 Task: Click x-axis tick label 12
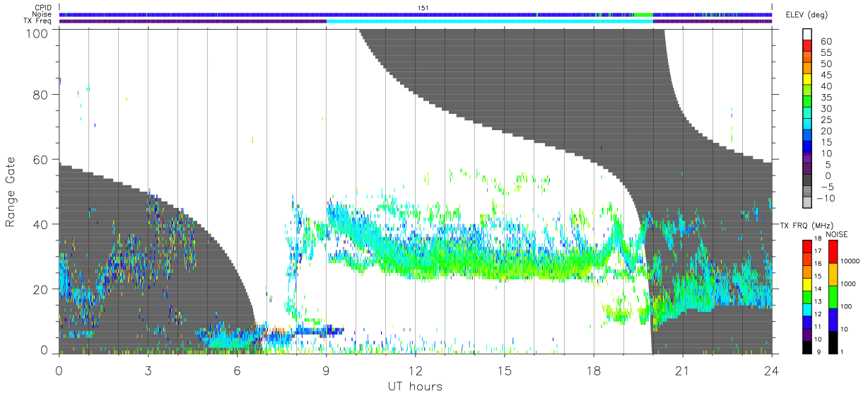[415, 370]
